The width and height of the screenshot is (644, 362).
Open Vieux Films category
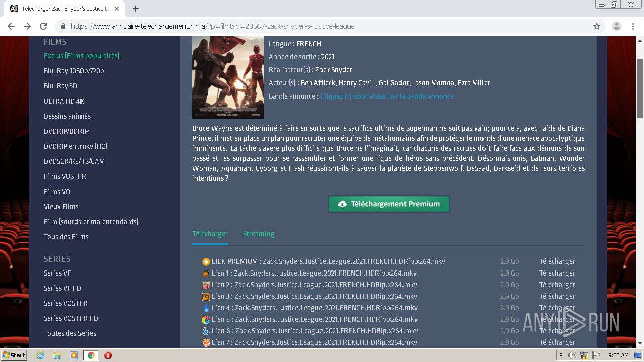(x=61, y=207)
